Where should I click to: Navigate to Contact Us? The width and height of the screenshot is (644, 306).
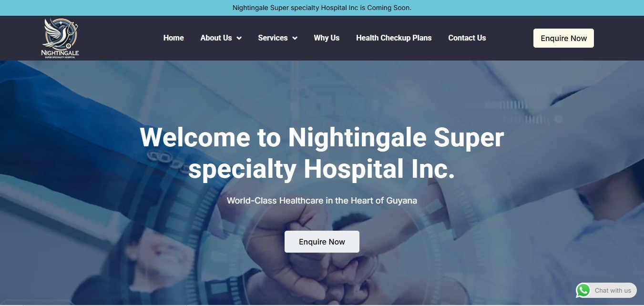point(467,38)
